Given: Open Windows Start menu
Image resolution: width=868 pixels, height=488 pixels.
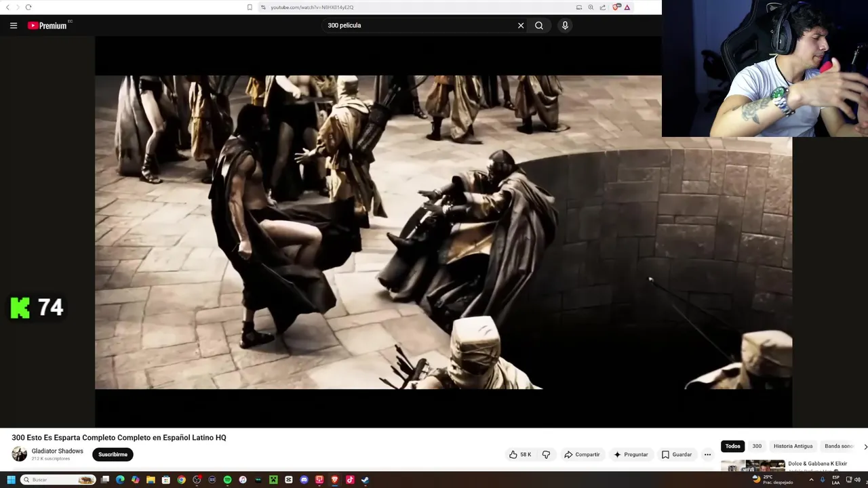Looking at the screenshot, I should [x=11, y=480].
